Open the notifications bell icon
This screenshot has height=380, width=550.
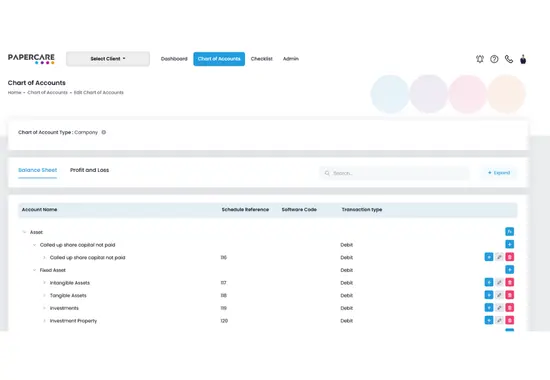pos(480,59)
